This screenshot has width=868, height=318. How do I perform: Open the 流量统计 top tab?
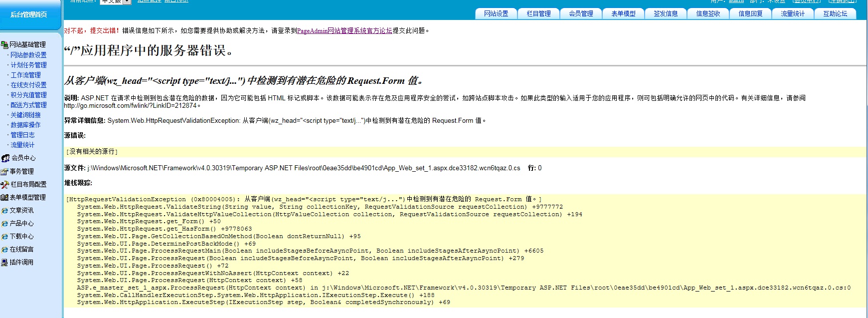793,14
